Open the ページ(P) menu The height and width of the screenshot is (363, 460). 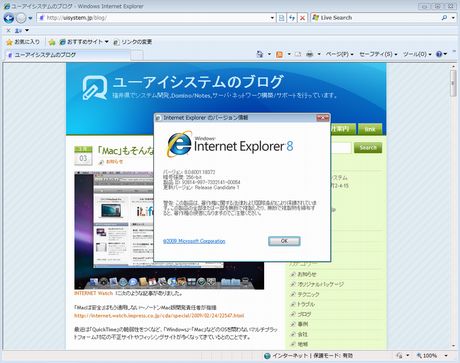pyautogui.click(x=339, y=54)
